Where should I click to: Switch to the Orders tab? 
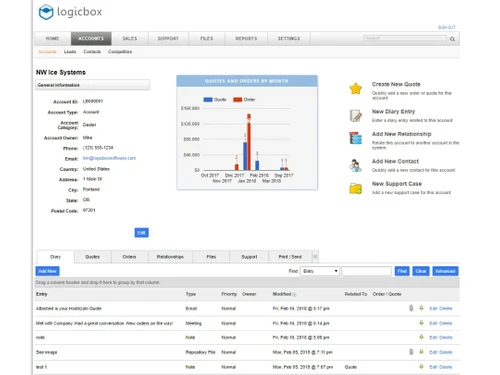click(x=129, y=257)
